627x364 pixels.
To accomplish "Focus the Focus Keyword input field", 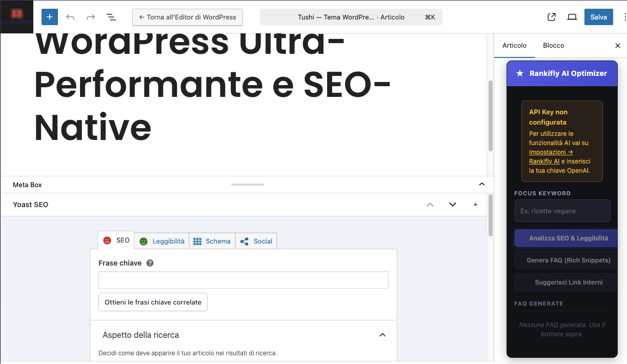I will (x=562, y=211).
